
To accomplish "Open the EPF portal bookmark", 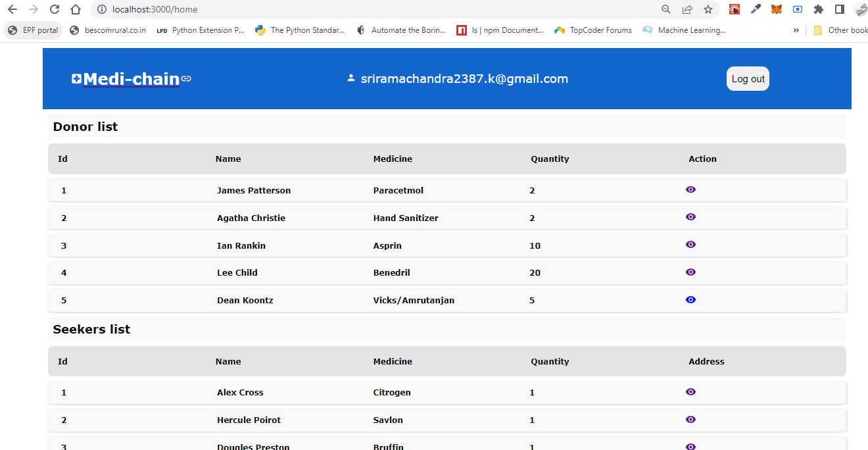I will point(33,30).
